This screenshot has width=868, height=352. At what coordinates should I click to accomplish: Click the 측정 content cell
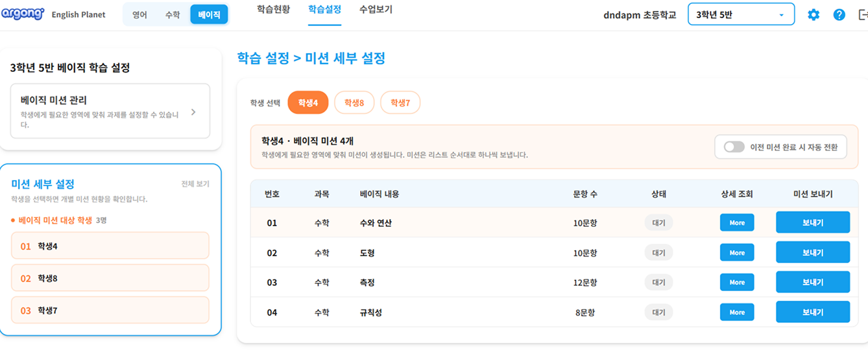click(x=367, y=283)
